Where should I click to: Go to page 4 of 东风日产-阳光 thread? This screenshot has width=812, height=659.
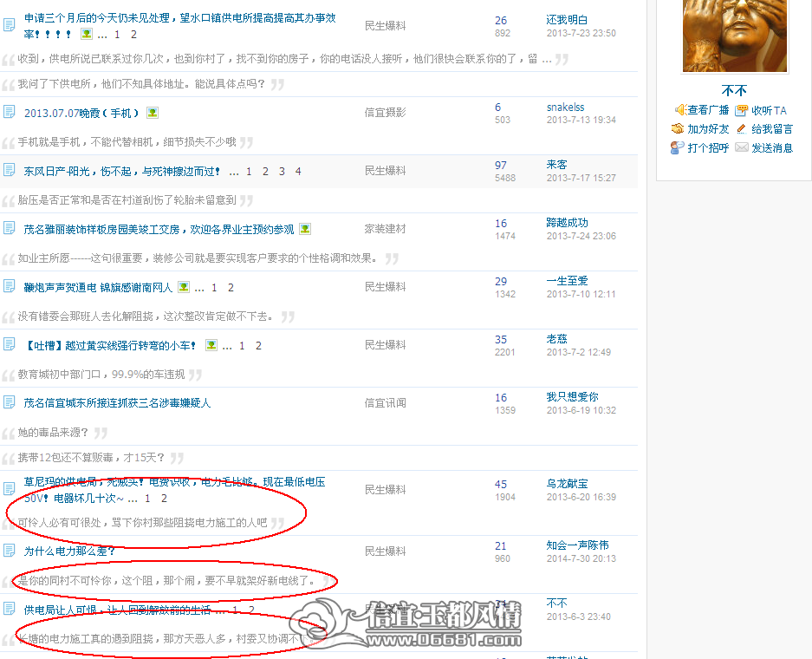[298, 172]
